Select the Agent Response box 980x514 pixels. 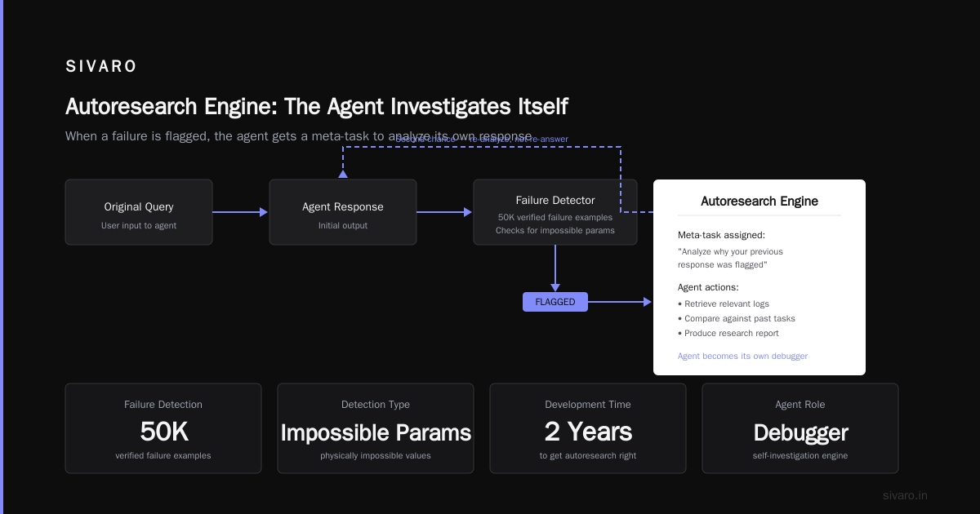tap(343, 212)
